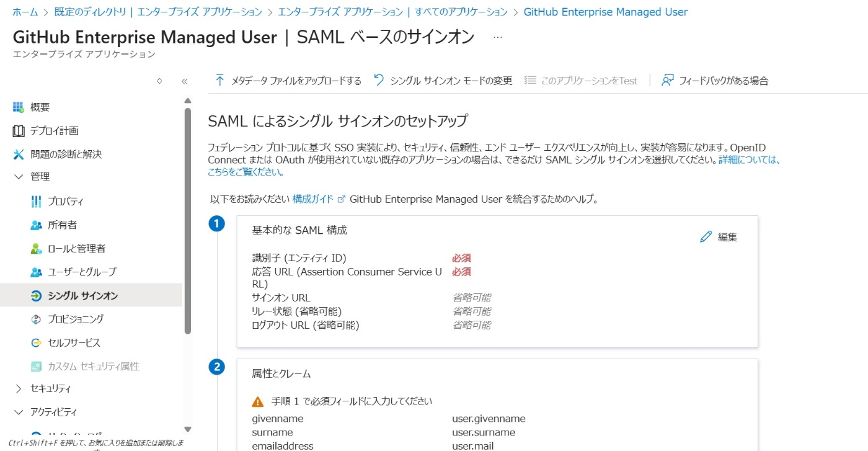The height and width of the screenshot is (451, 868).
Task: Click フィードバックがある場合 button
Action: click(715, 81)
